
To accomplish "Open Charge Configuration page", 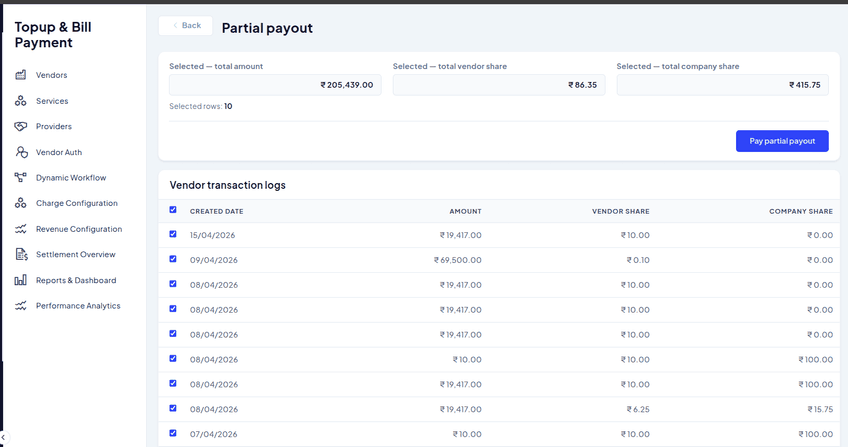I will pyautogui.click(x=77, y=203).
